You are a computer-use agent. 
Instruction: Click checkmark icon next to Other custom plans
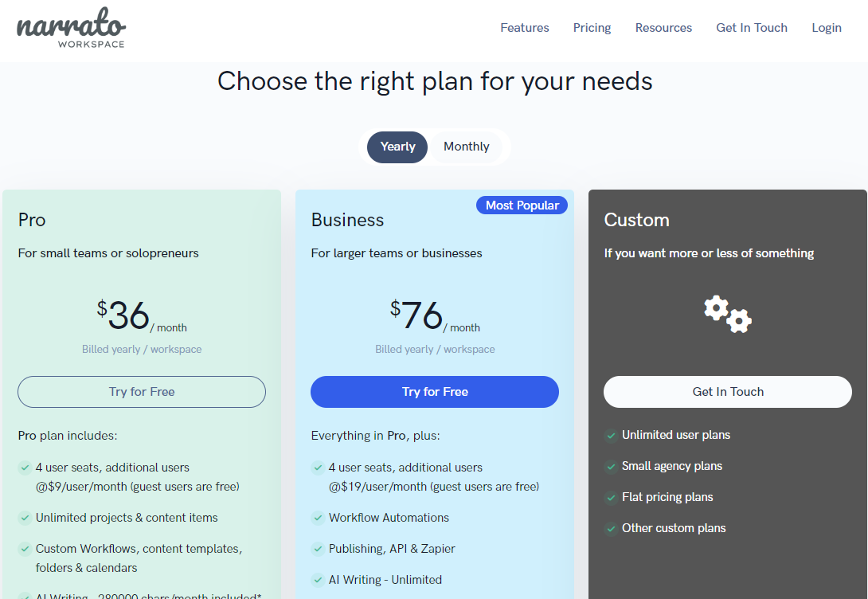[611, 529]
